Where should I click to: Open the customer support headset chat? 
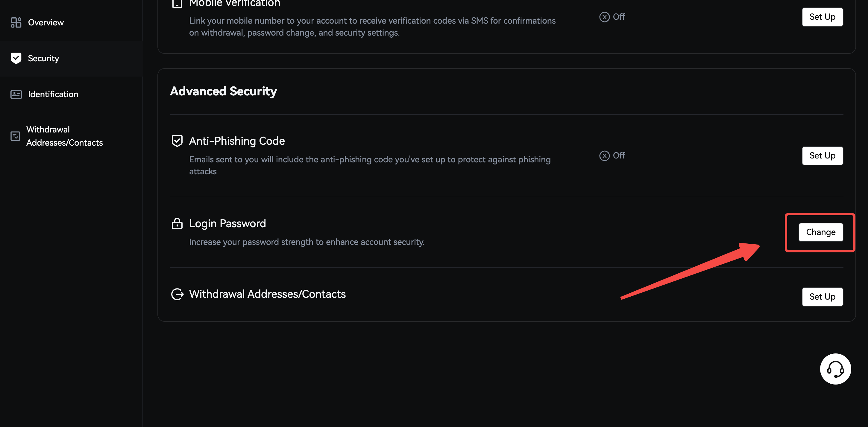pyautogui.click(x=835, y=369)
